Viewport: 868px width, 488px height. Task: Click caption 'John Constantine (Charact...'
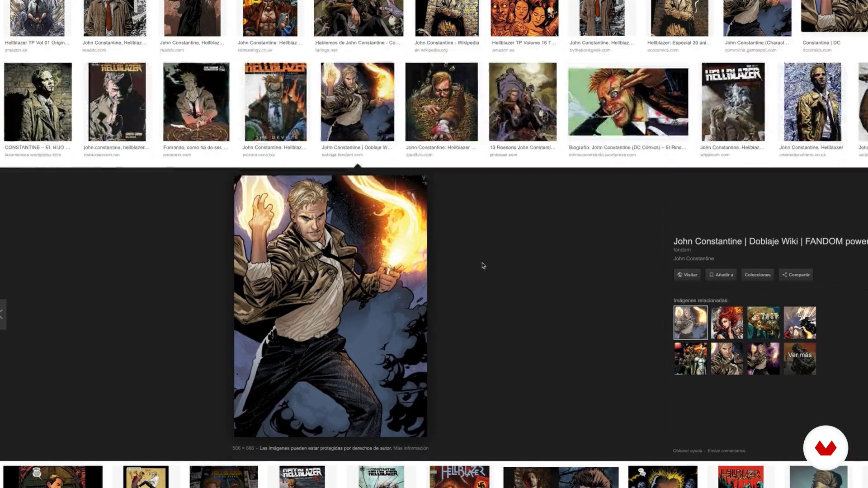(757, 43)
